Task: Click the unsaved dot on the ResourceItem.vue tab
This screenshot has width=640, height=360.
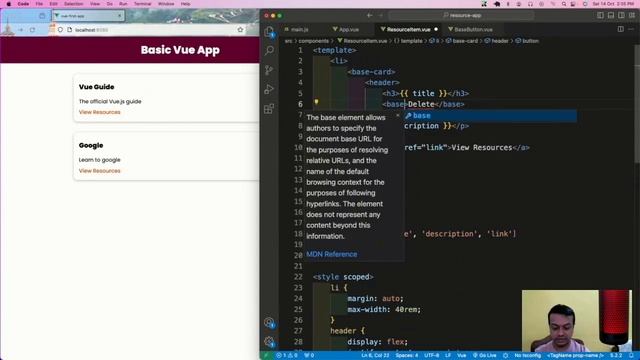Action: coord(436,29)
